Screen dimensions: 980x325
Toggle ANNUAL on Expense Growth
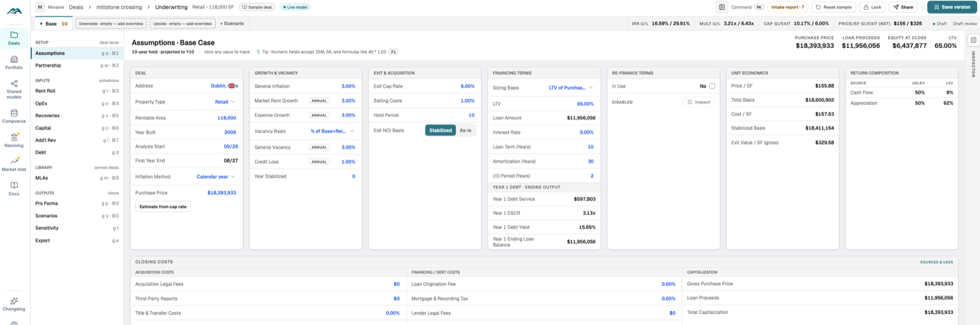[x=319, y=115]
